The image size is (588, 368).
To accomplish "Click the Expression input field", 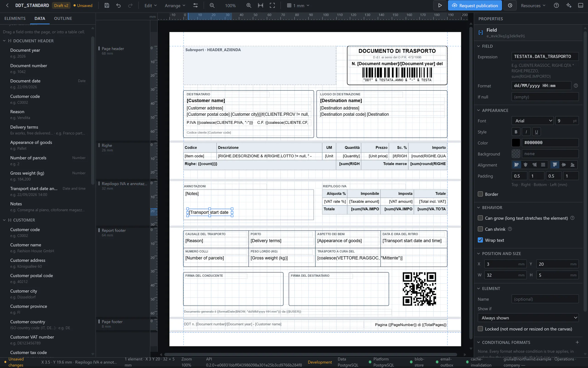I will pyautogui.click(x=545, y=57).
